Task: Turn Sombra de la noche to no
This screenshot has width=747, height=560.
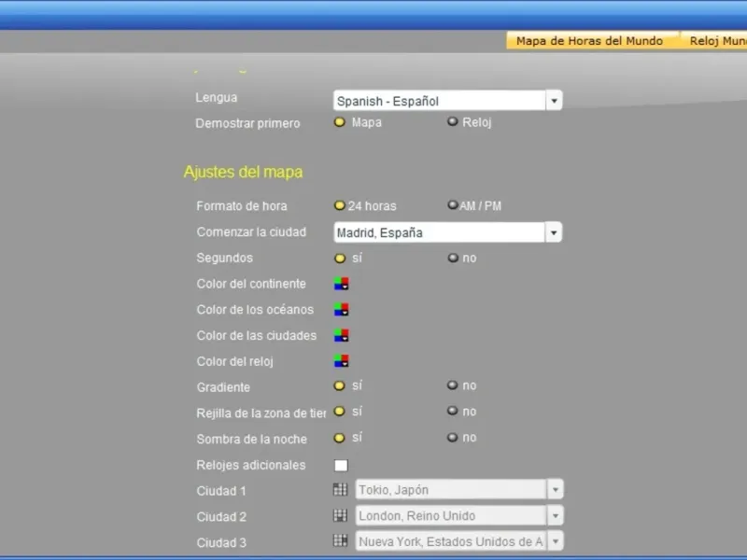Action: point(452,437)
